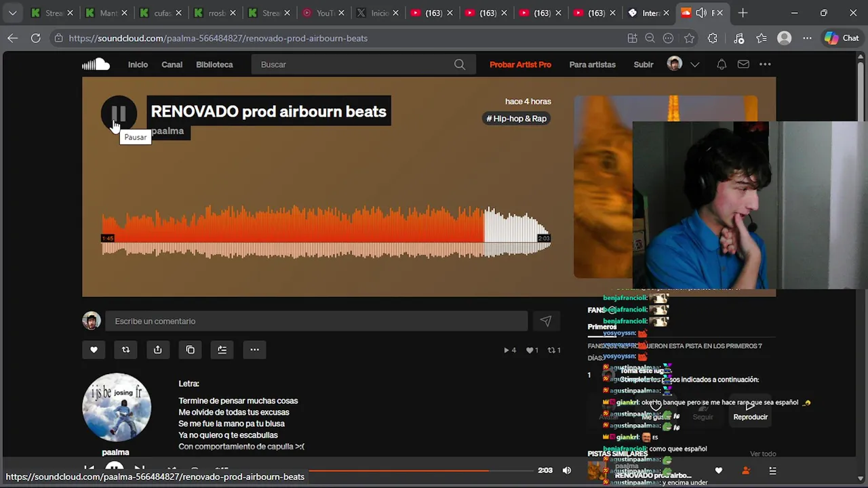Pause the track with the large pause button
868x488 pixels.
point(119,113)
